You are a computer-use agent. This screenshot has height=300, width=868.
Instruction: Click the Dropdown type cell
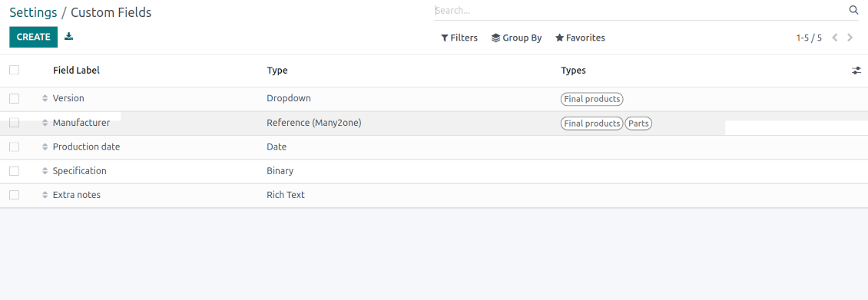(x=289, y=97)
